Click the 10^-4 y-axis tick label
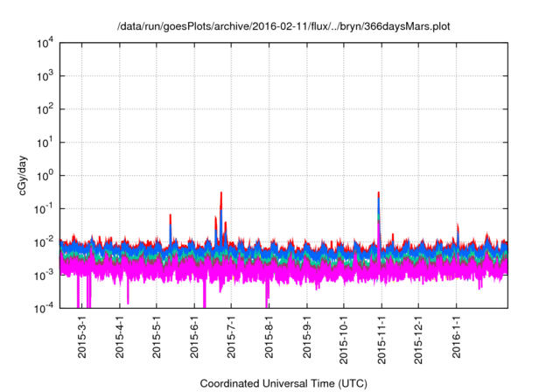Viewport: 560px width, 392px height. [x=45, y=309]
